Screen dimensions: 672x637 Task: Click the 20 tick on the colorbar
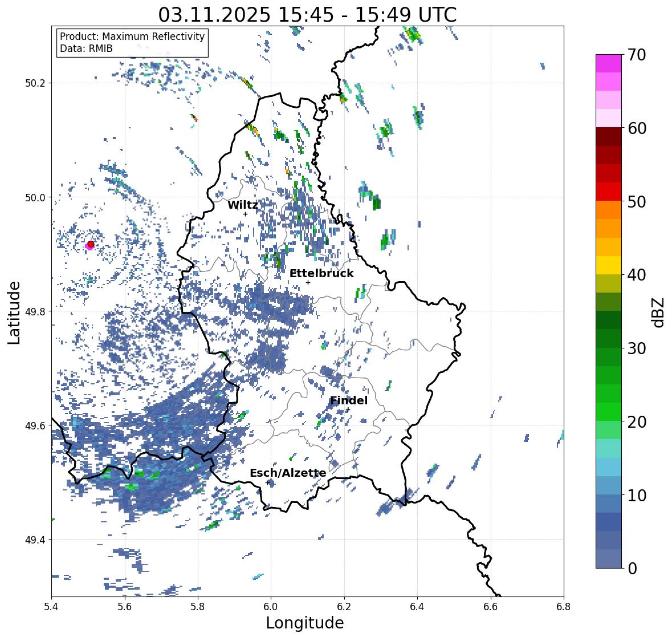[637, 421]
